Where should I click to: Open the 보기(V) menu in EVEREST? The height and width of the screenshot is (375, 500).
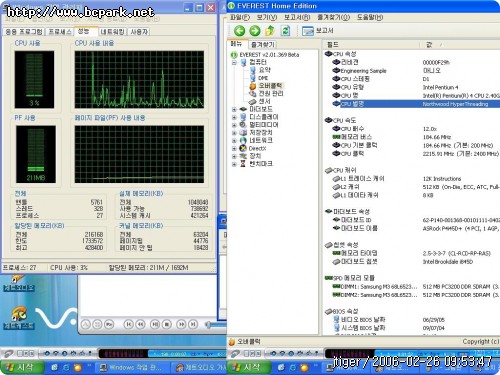267,17
